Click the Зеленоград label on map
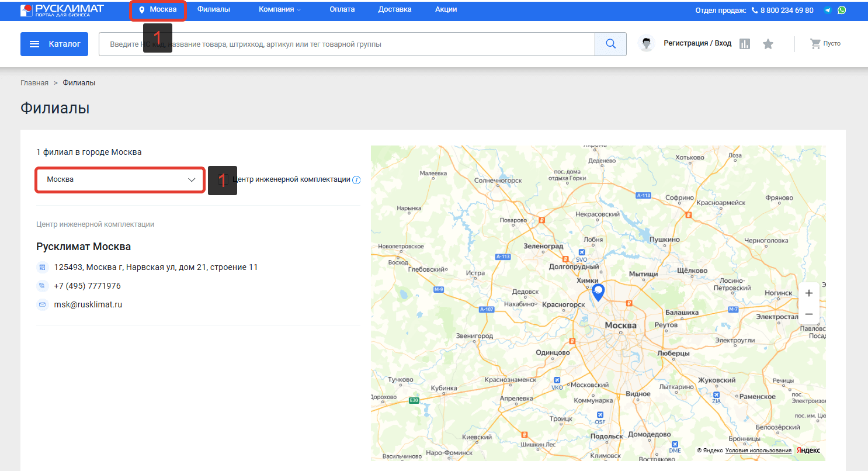The height and width of the screenshot is (471, 868). pyautogui.click(x=543, y=246)
